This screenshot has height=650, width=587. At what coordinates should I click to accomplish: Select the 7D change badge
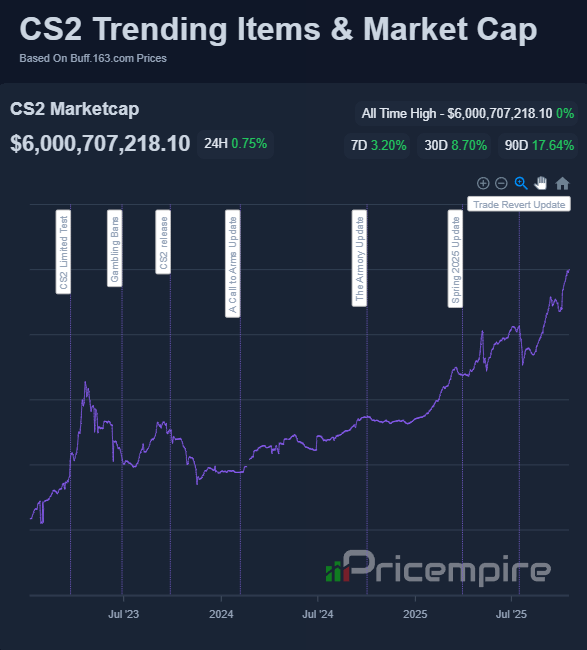(x=378, y=146)
